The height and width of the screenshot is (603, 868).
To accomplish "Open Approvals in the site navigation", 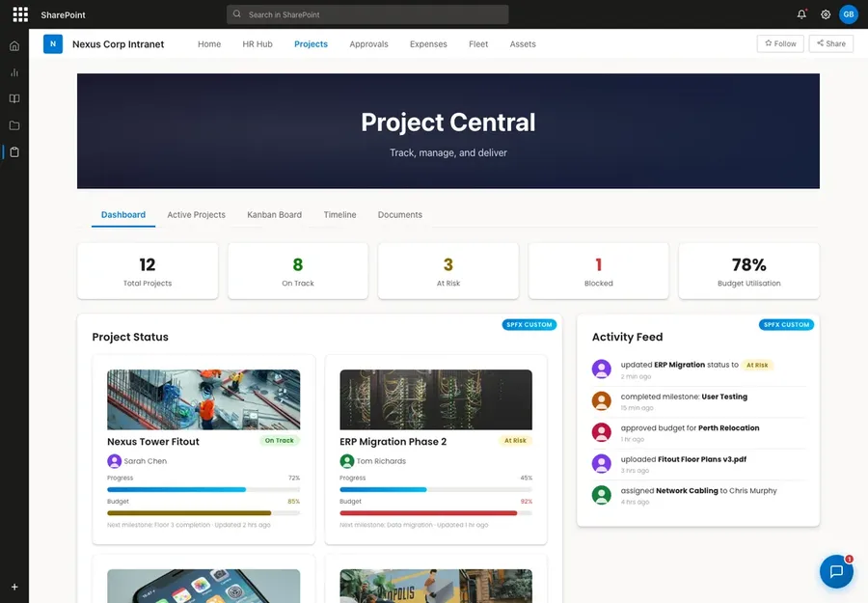I will coord(368,44).
